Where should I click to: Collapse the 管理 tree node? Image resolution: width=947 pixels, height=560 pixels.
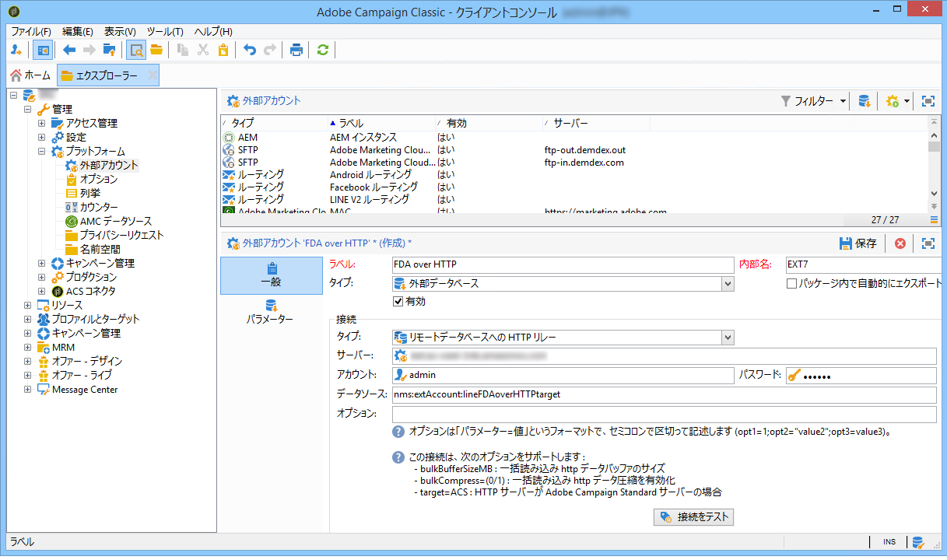click(x=27, y=109)
